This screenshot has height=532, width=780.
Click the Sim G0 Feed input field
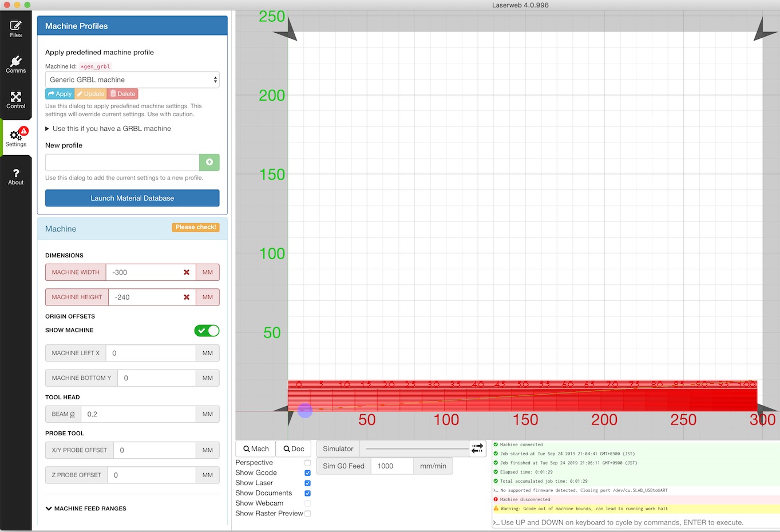392,466
